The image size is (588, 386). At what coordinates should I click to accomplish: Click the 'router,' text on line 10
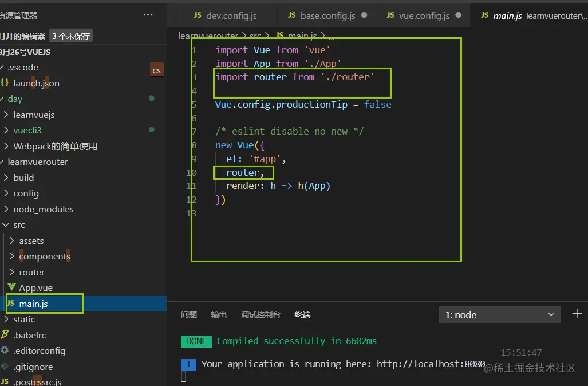(x=245, y=172)
